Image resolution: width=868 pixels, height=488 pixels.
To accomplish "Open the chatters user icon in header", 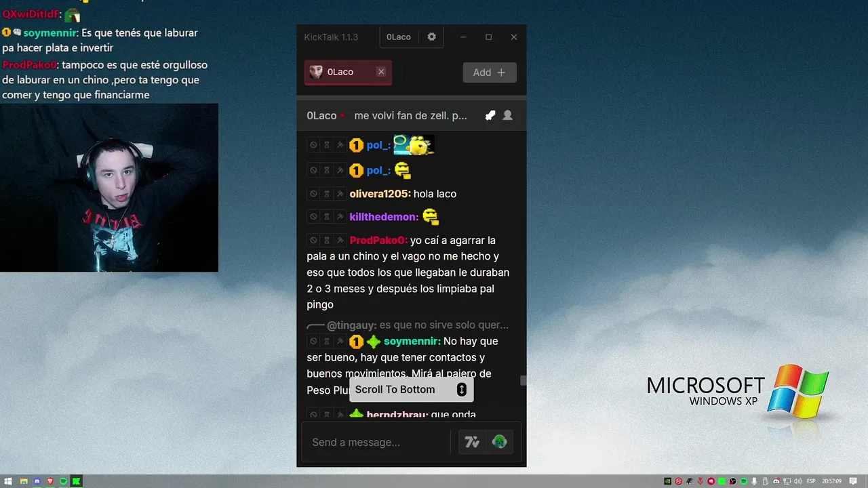I will click(x=507, y=116).
